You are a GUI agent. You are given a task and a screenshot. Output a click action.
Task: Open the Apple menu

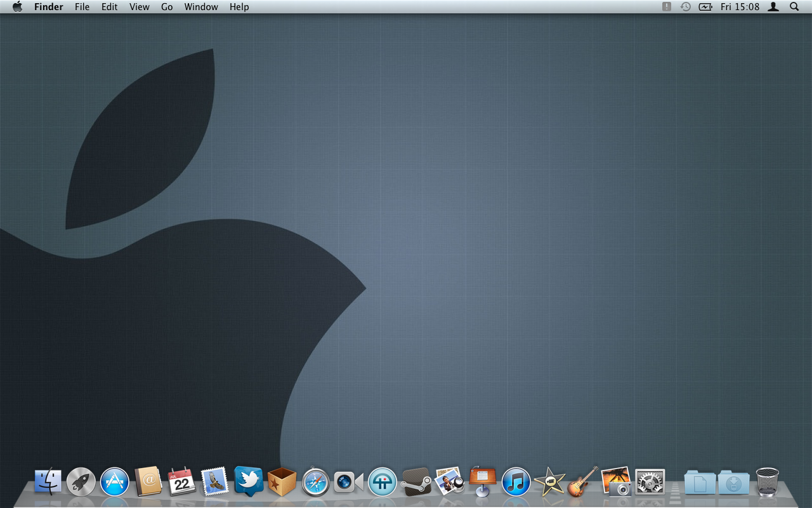[17, 7]
